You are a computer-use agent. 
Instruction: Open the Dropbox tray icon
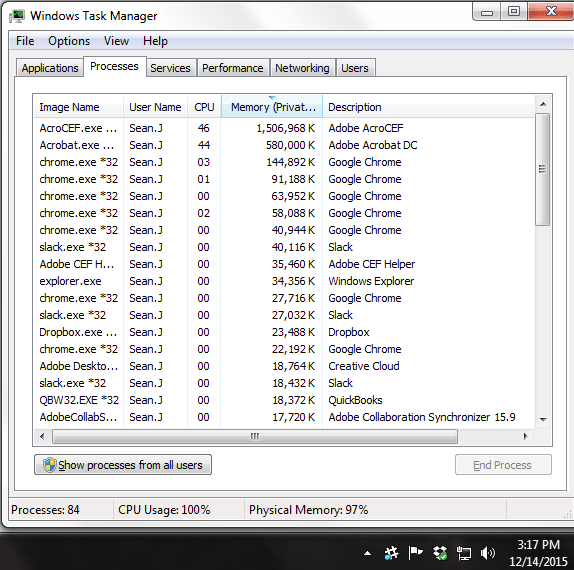[440, 553]
